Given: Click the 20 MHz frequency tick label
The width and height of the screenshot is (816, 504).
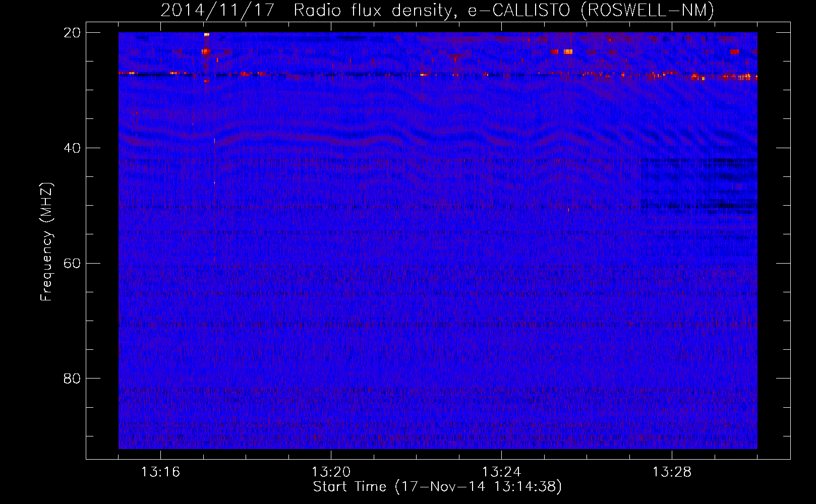Looking at the screenshot, I should pyautogui.click(x=72, y=33).
